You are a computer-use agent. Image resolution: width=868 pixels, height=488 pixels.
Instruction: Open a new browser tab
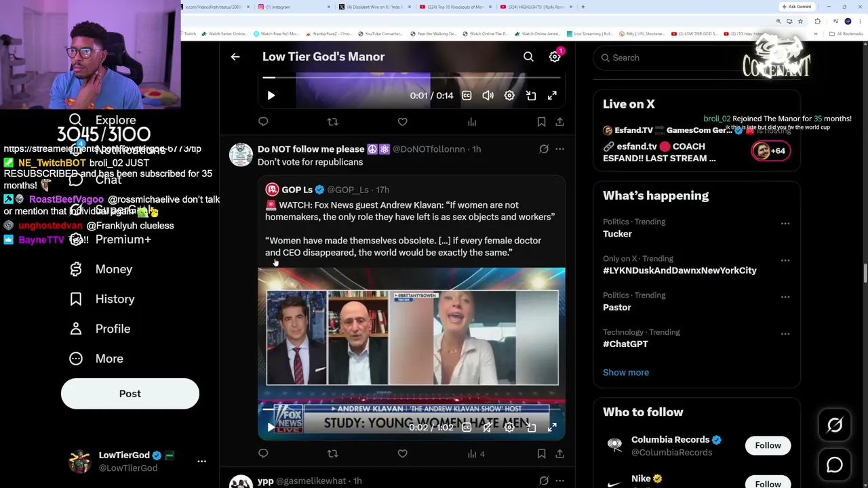(583, 7)
